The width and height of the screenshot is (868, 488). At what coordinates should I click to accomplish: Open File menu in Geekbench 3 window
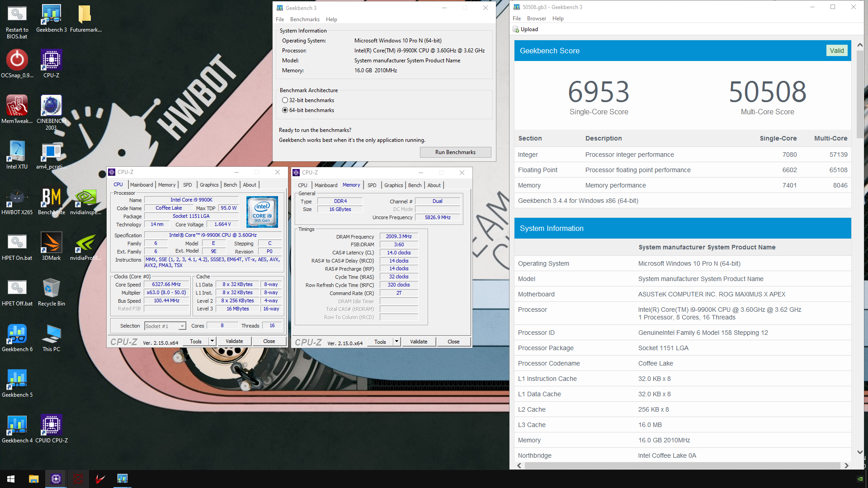[280, 19]
